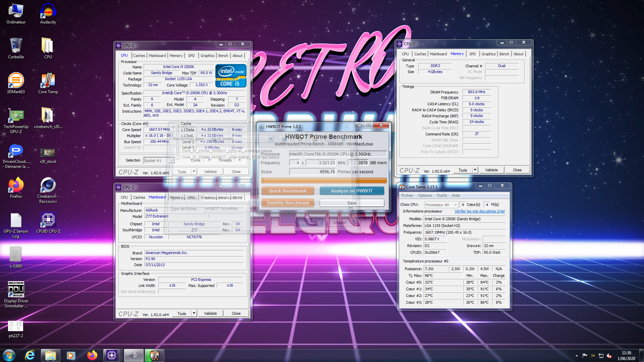This screenshot has width=644, height=362.
Task: Open the CPU folder on the desktop
Action: pyautogui.click(x=48, y=49)
